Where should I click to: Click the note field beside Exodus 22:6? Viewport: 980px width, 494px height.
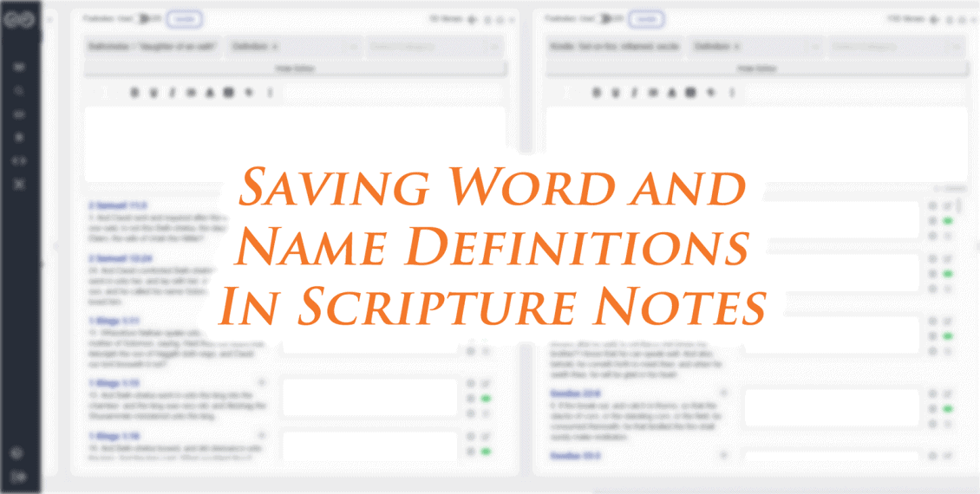(831, 408)
